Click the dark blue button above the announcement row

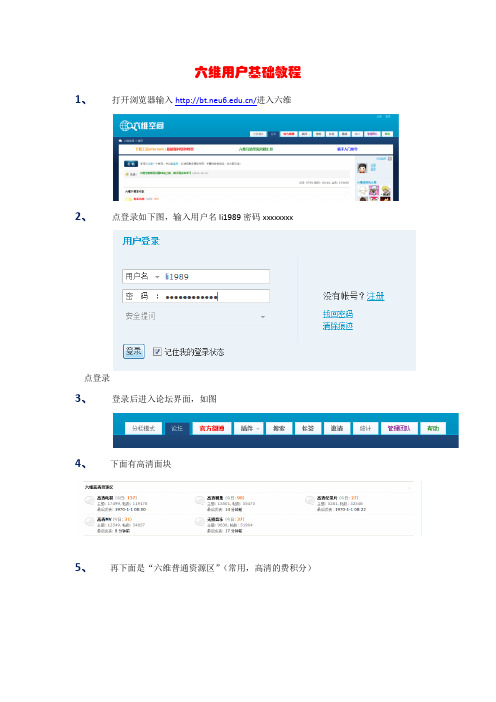point(131,164)
